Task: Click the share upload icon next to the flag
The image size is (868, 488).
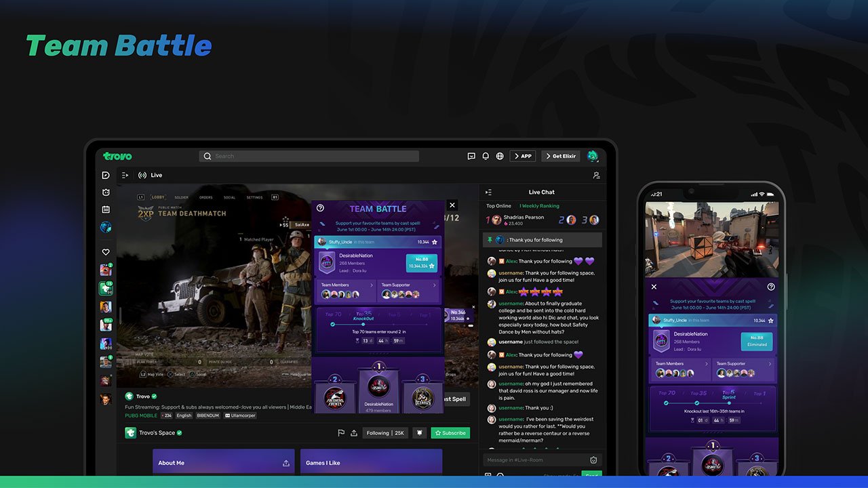Action: click(354, 432)
